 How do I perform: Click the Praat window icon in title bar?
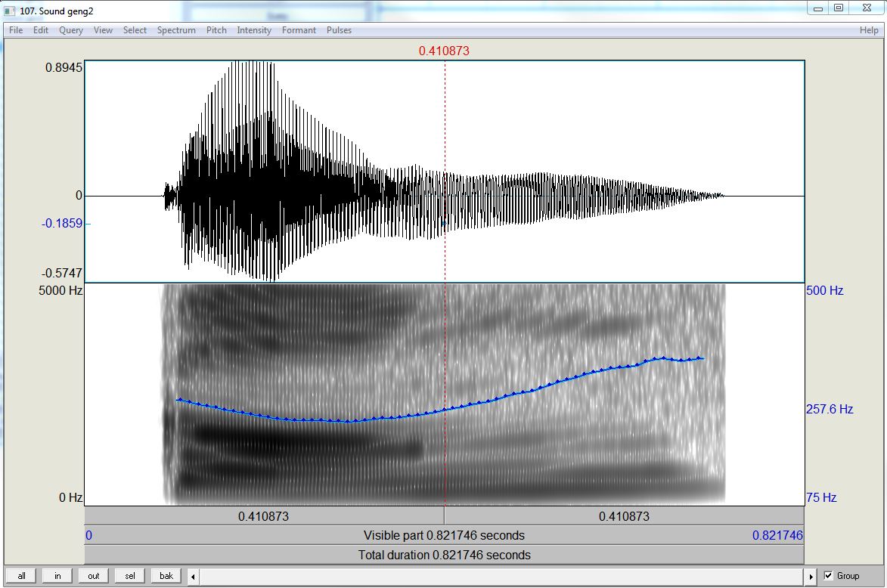click(x=10, y=11)
